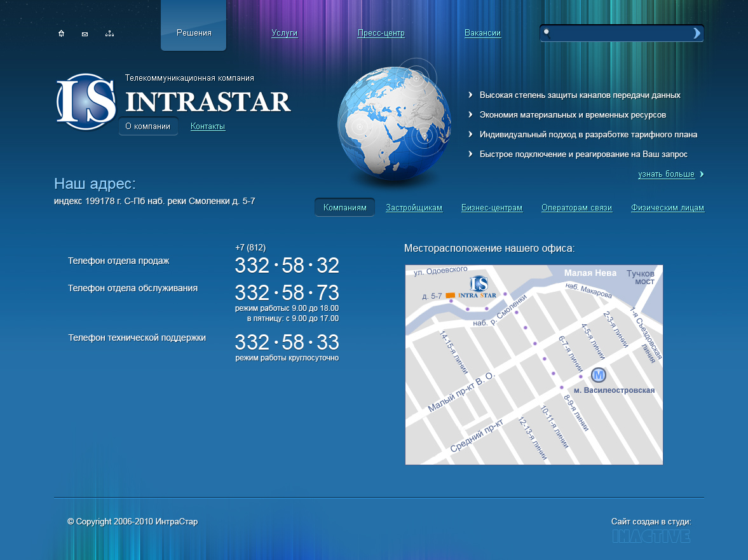748x560 pixels.
Task: Switch to the Застройщикам tab
Action: 414,207
